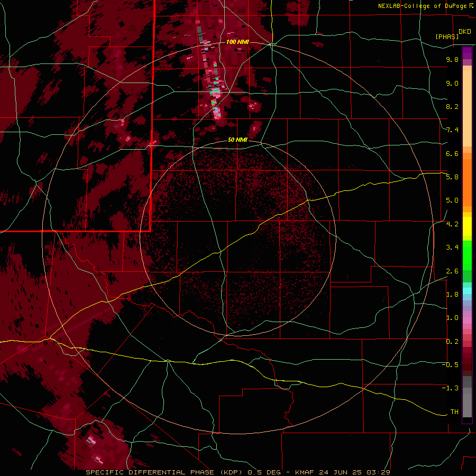The height and width of the screenshot is (476, 476).
Task: Pick the pink band of the color bar
Action: tap(467, 321)
